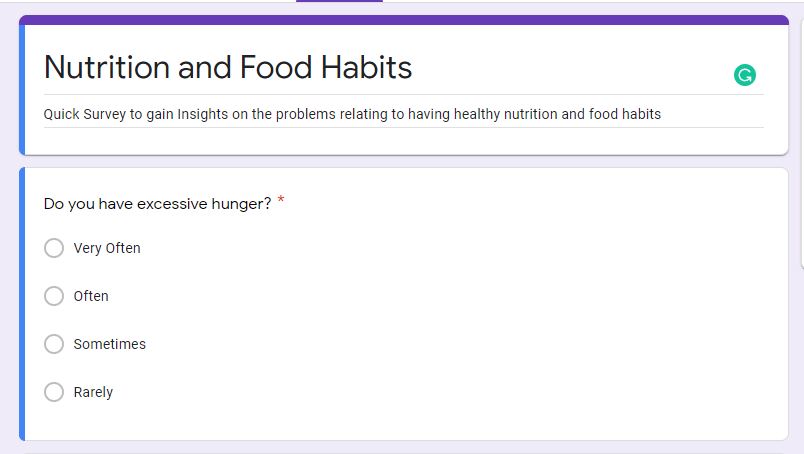Click the "Quick Survey" form description field
This screenshot has height=454, width=804.
pyautogui.click(x=352, y=114)
